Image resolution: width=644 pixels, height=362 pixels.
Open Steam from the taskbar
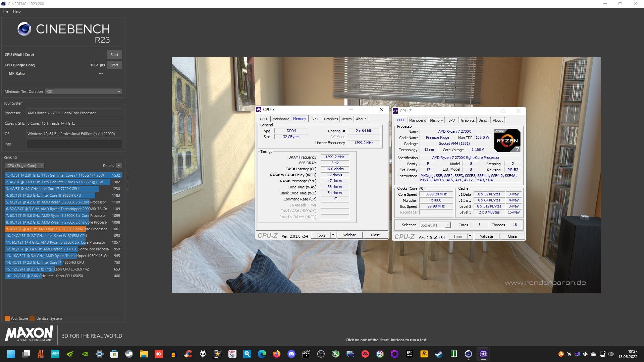click(x=439, y=354)
